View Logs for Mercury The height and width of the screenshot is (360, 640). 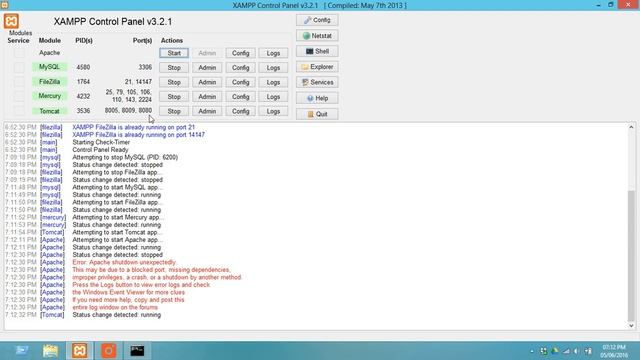(x=273, y=97)
